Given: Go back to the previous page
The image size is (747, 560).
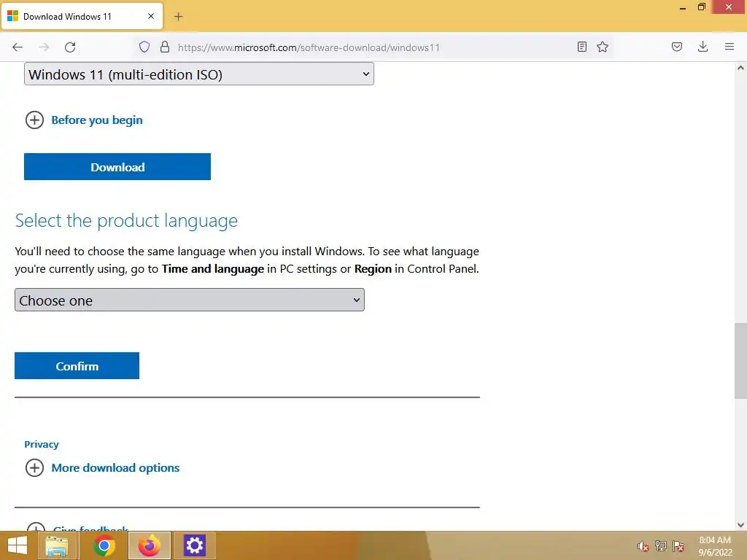Looking at the screenshot, I should (x=18, y=47).
